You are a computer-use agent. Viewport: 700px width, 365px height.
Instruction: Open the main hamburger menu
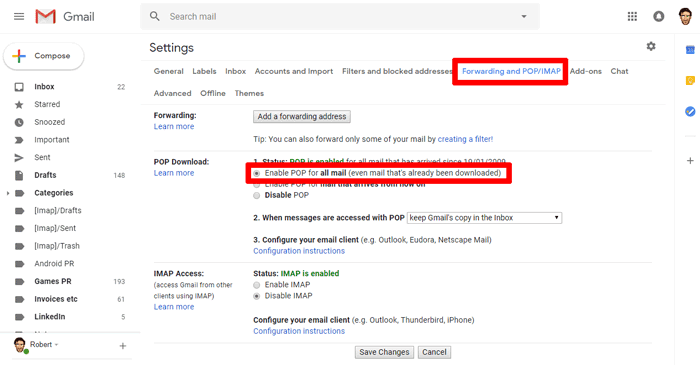[x=19, y=17]
